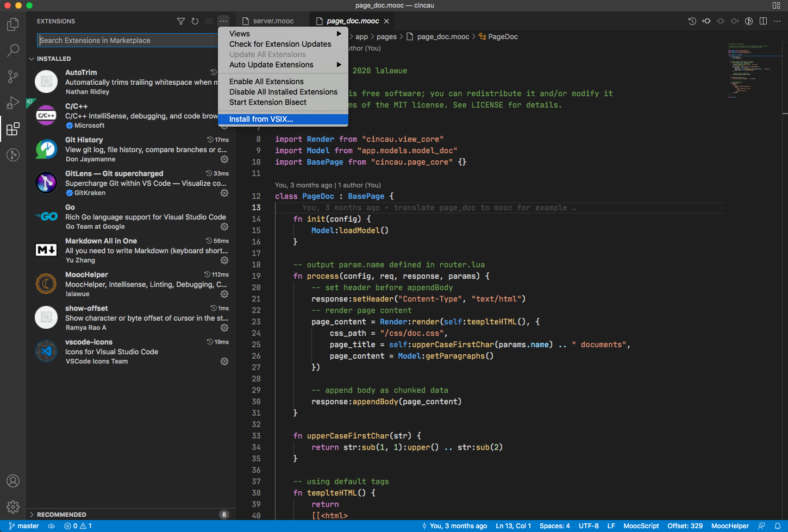Screen dimensions: 788x532
Task: Open Run and Debug view
Action: (13, 103)
